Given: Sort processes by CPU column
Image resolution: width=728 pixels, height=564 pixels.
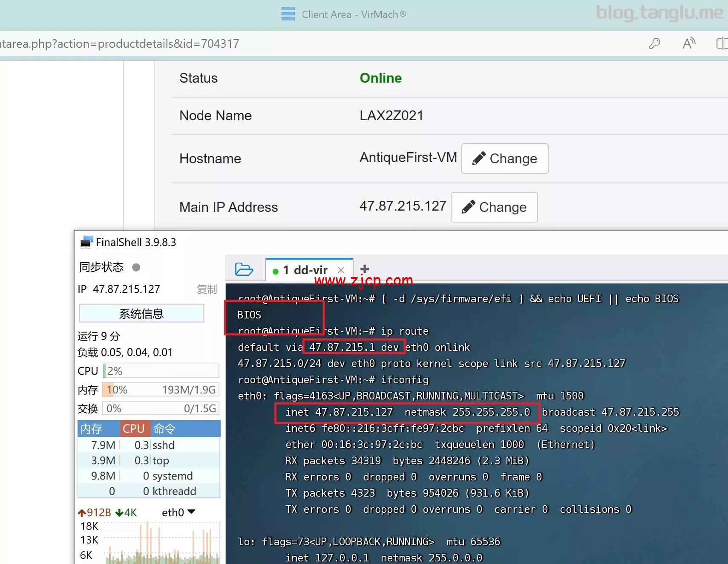Looking at the screenshot, I should pos(134,428).
